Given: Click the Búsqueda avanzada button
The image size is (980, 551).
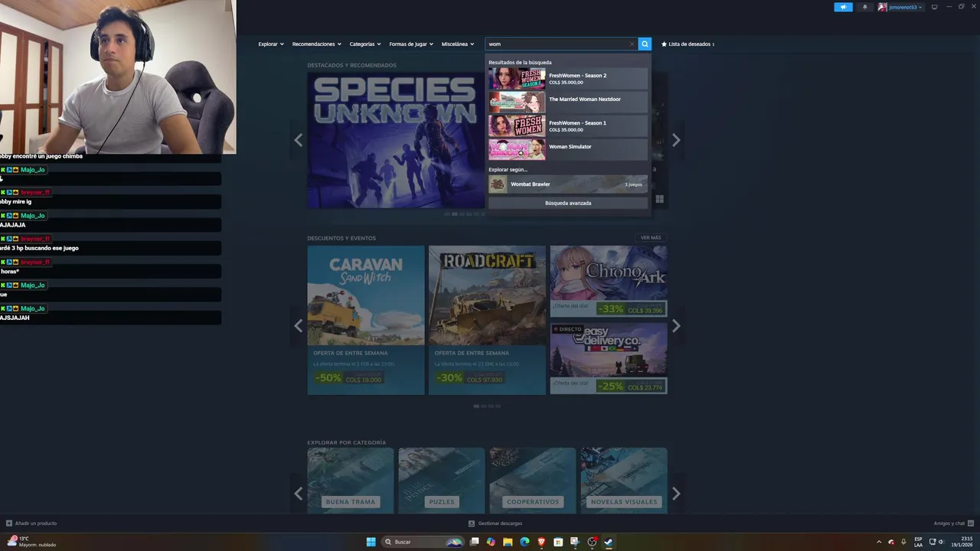Looking at the screenshot, I should pos(568,203).
